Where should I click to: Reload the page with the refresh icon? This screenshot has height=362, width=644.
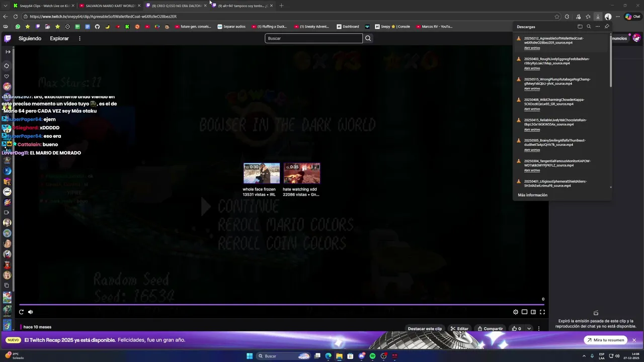pyautogui.click(x=16, y=17)
